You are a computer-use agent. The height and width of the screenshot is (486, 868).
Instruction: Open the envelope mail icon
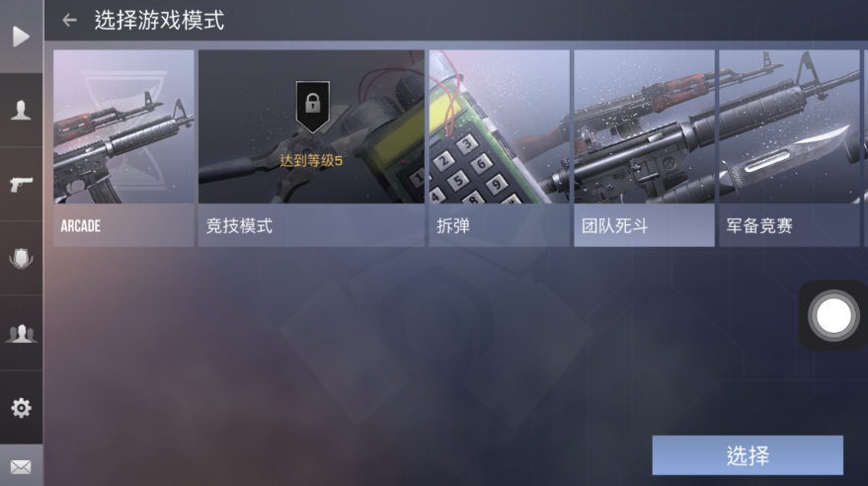click(21, 467)
